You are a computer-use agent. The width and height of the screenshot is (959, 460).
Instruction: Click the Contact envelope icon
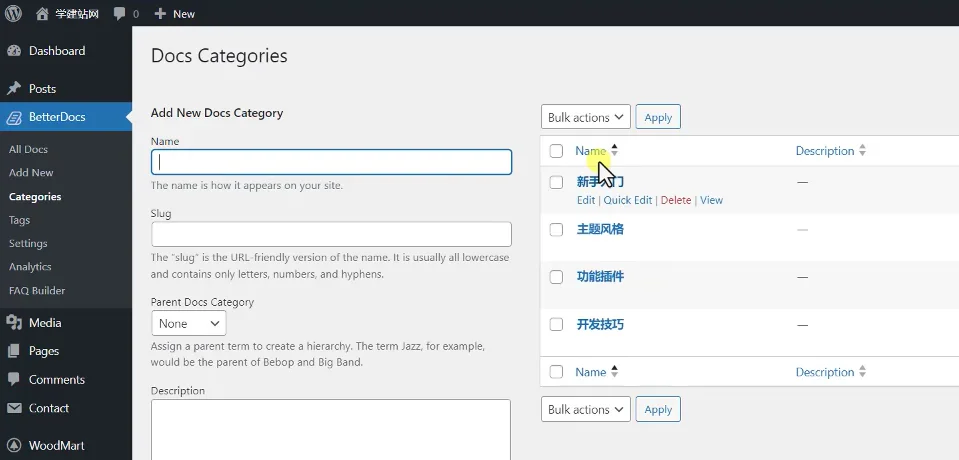coord(14,408)
